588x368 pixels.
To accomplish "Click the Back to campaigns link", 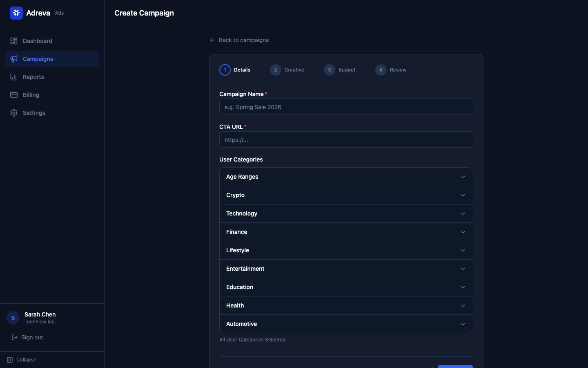I will [243, 40].
